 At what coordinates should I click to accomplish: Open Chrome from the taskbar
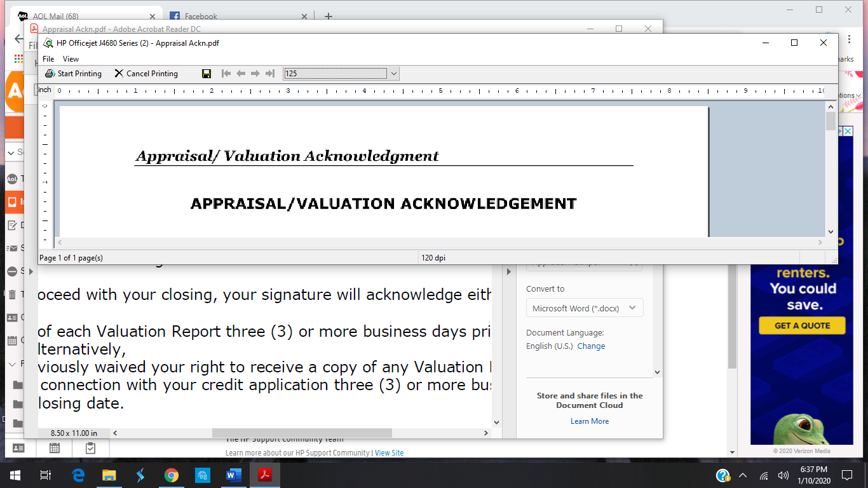click(171, 475)
